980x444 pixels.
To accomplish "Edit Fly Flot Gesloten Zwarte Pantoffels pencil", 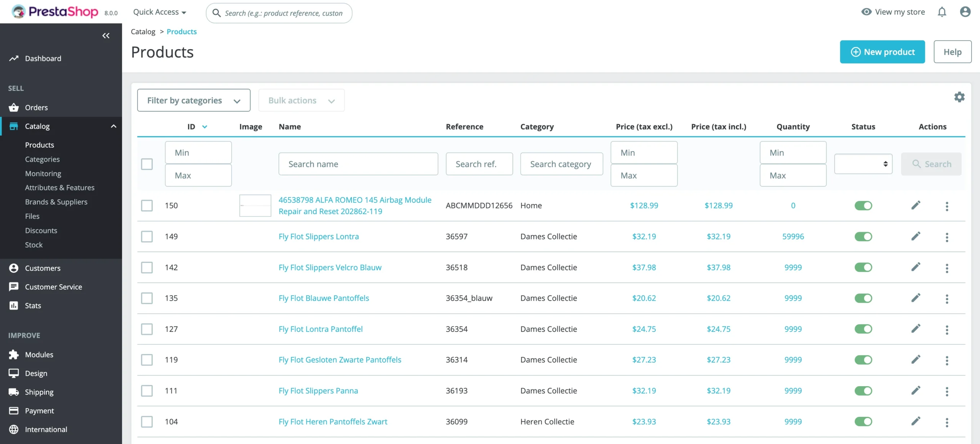I will [916, 360].
